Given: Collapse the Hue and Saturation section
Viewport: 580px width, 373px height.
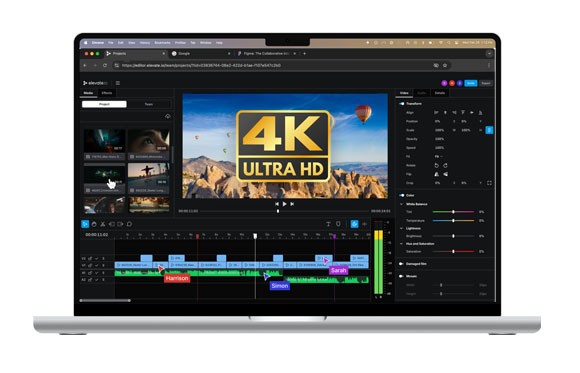Looking at the screenshot, I should point(402,244).
